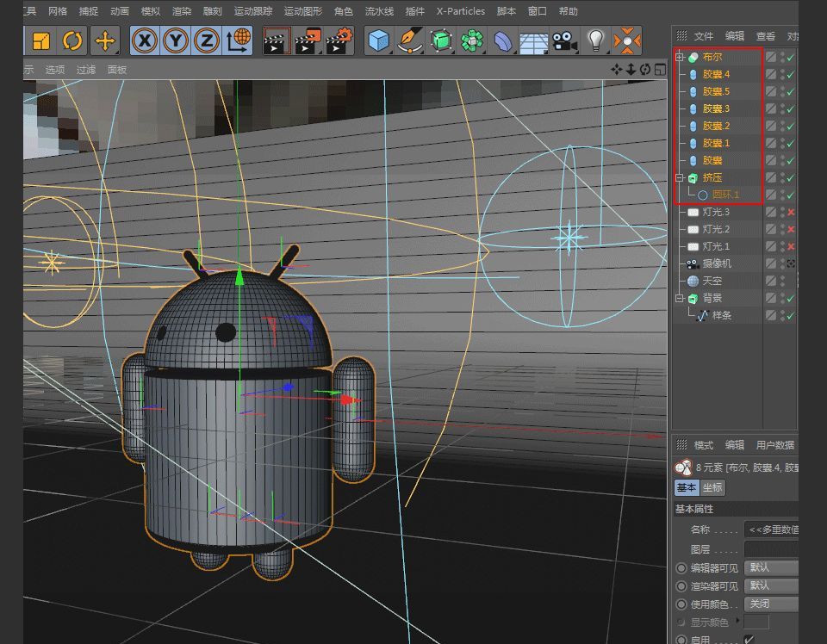This screenshot has height=644, width=827.
Task: Toggle the 启用 checkbox in attributes
Action: point(749,639)
